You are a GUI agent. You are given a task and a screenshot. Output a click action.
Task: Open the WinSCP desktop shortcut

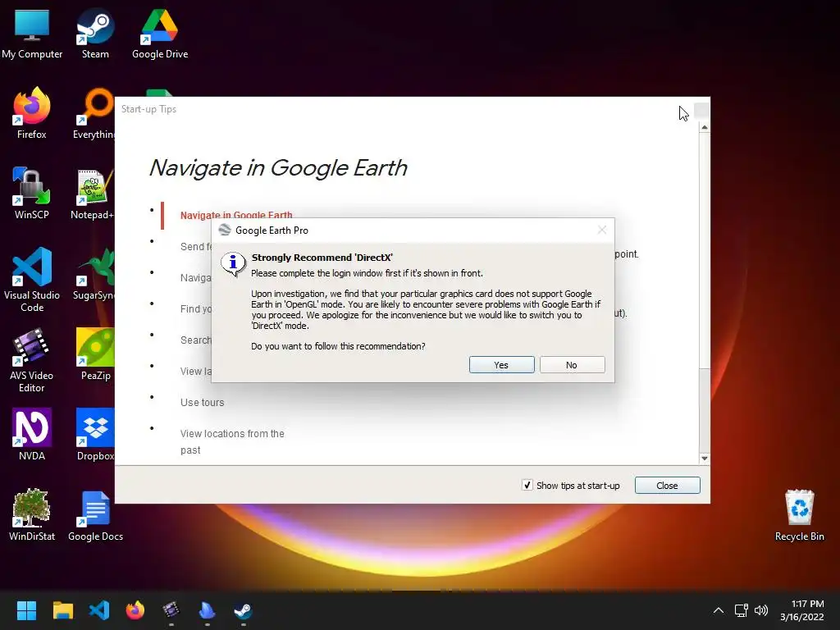pos(32,194)
